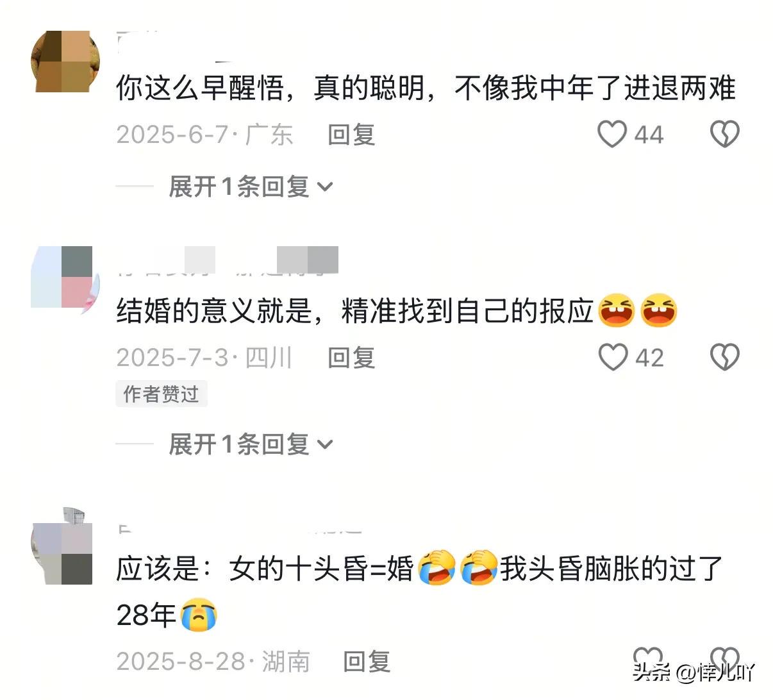Open second commenter's avatar profile
Screen dimensions: 773x700
tap(65, 277)
